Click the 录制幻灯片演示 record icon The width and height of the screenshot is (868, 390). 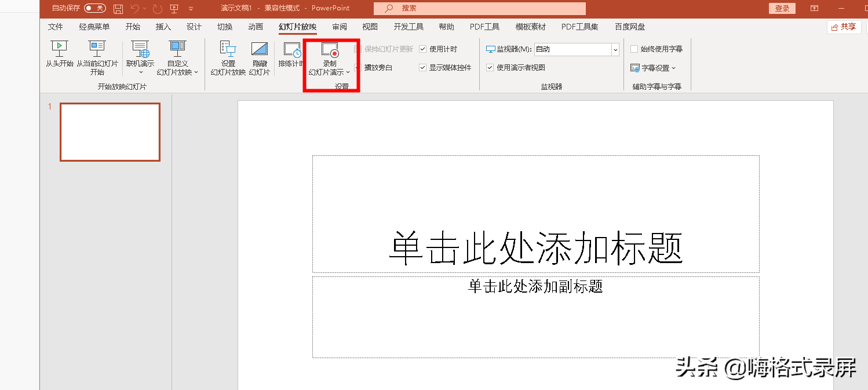coord(330,49)
